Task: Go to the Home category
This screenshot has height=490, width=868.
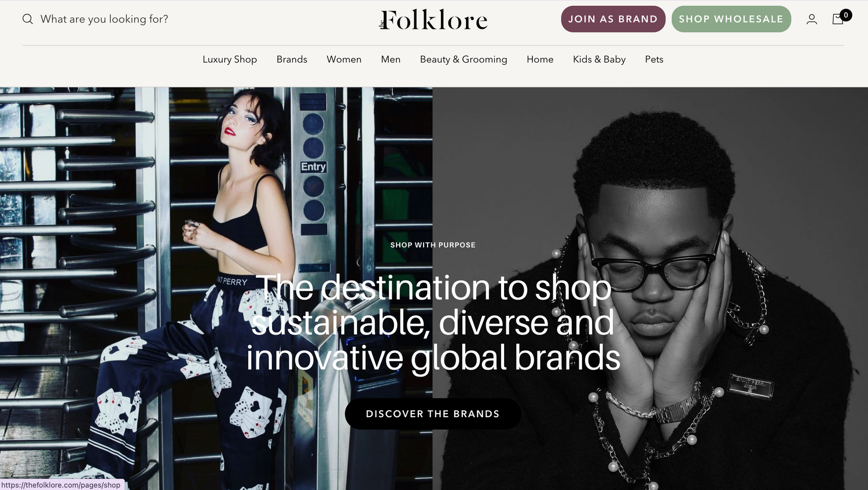Action: pyautogui.click(x=540, y=59)
